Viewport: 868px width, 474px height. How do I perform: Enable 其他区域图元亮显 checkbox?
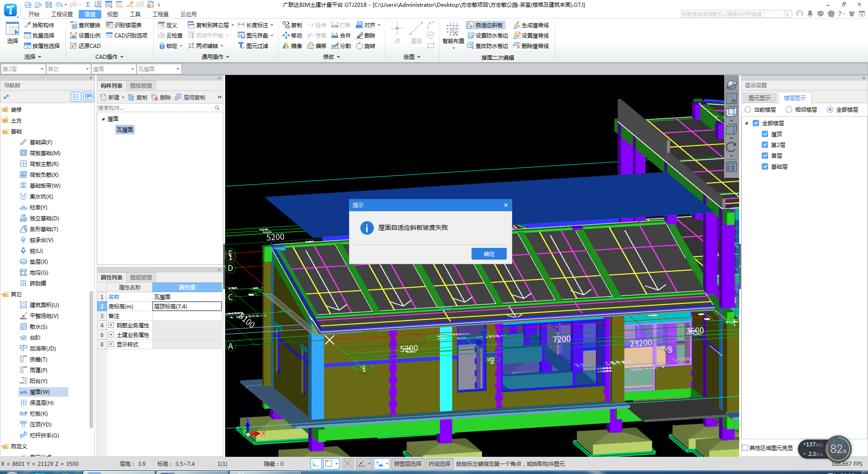pyautogui.click(x=745, y=448)
